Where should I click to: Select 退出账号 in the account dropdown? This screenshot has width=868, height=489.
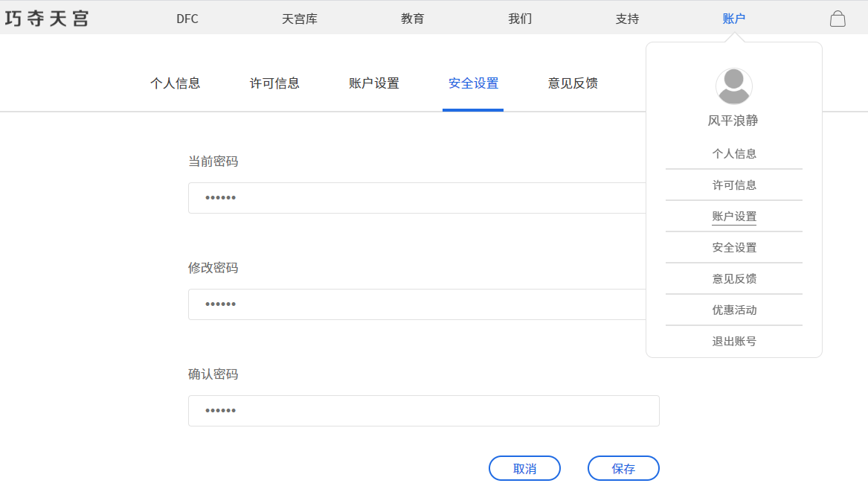pos(734,341)
